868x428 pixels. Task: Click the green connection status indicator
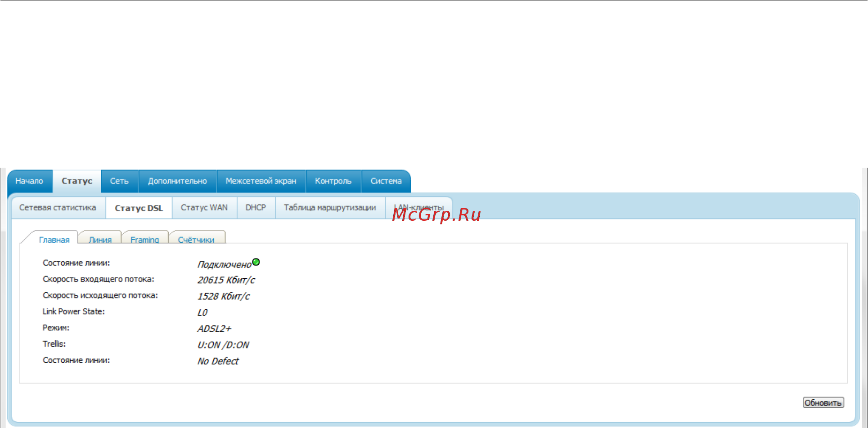(256, 262)
